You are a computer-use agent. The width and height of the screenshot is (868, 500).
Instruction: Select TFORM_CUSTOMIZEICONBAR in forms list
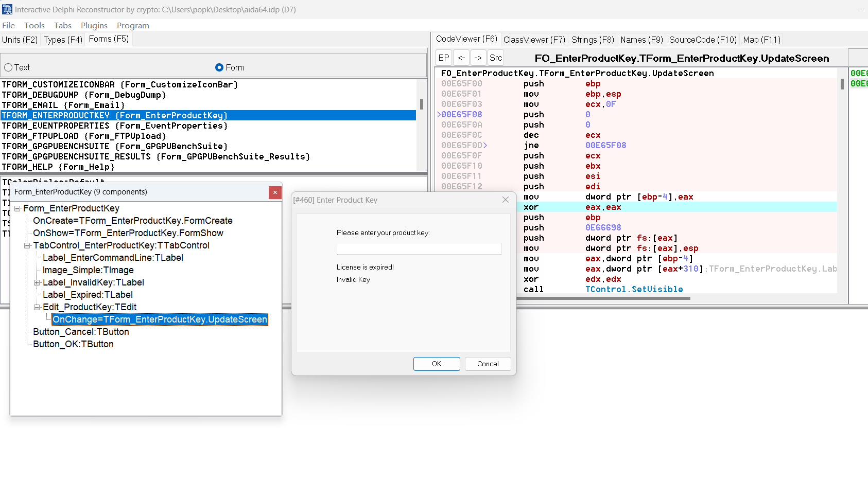tap(208, 84)
